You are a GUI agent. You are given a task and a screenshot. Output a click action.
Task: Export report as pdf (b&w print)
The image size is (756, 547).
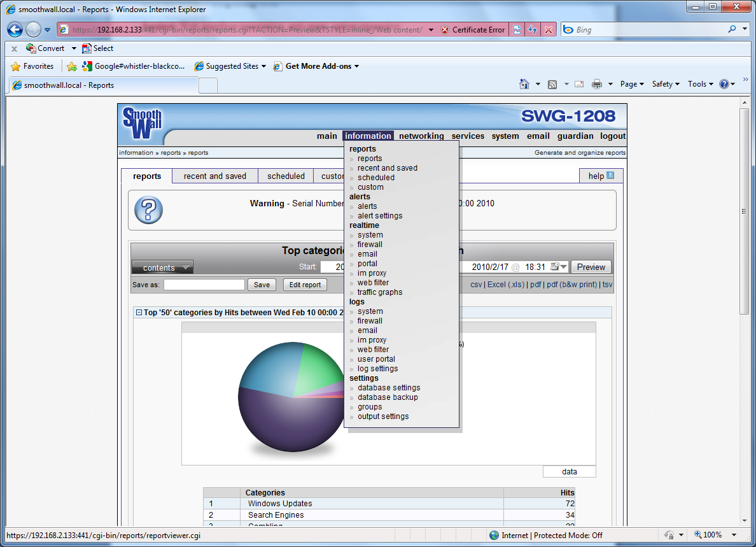coord(572,285)
